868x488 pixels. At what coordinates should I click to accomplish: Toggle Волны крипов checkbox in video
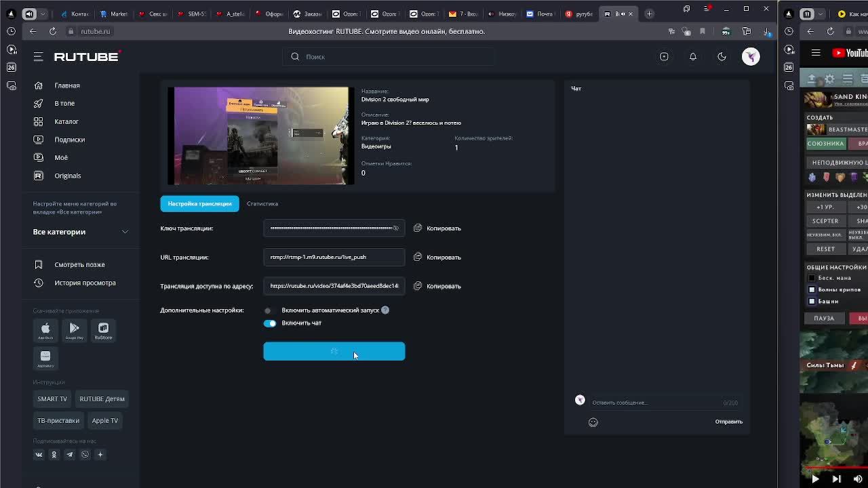pyautogui.click(x=812, y=289)
